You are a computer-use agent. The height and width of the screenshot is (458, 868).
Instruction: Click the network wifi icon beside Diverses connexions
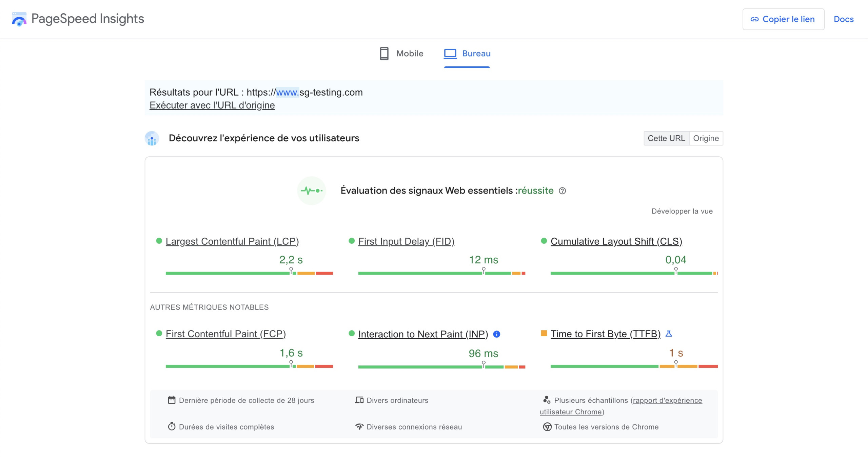coord(359,426)
